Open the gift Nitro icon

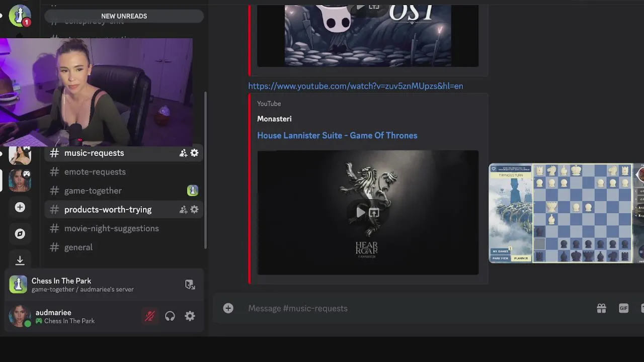601,308
